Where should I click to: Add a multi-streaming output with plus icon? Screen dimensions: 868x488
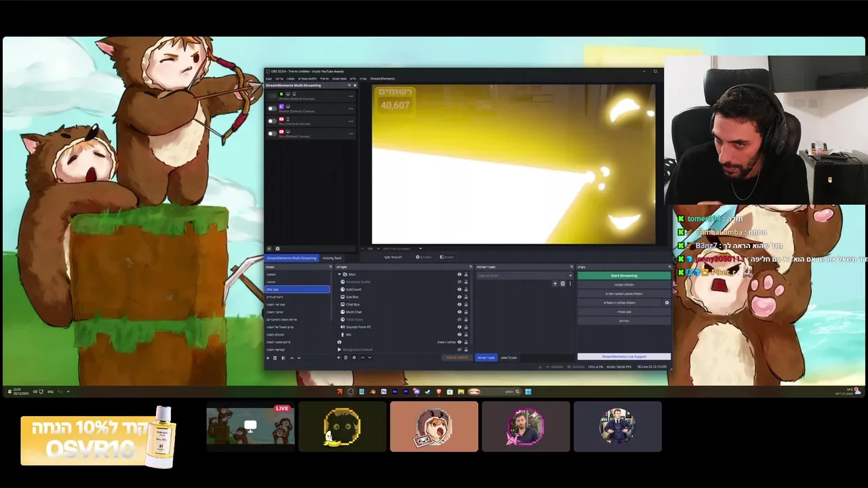pyautogui.click(x=269, y=249)
